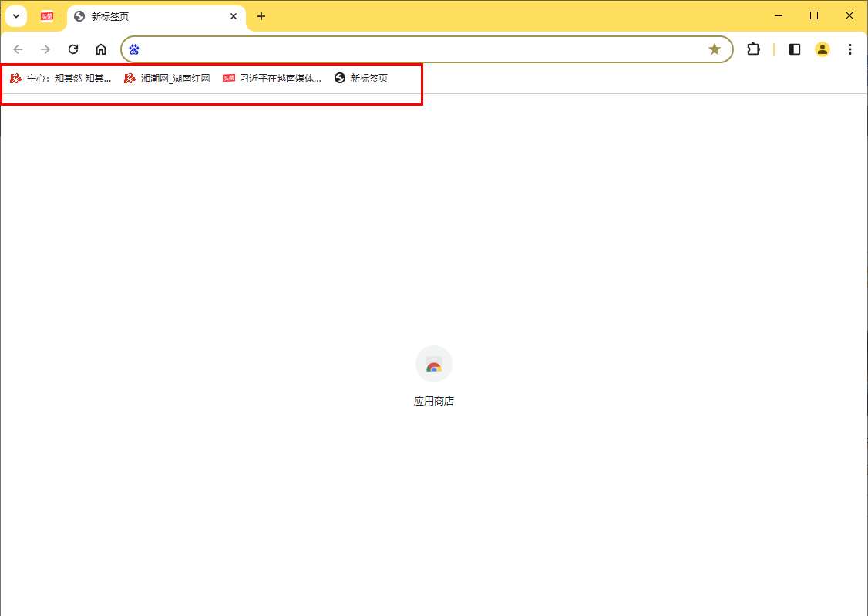Expand the Chrome three-dot menu

tap(850, 49)
